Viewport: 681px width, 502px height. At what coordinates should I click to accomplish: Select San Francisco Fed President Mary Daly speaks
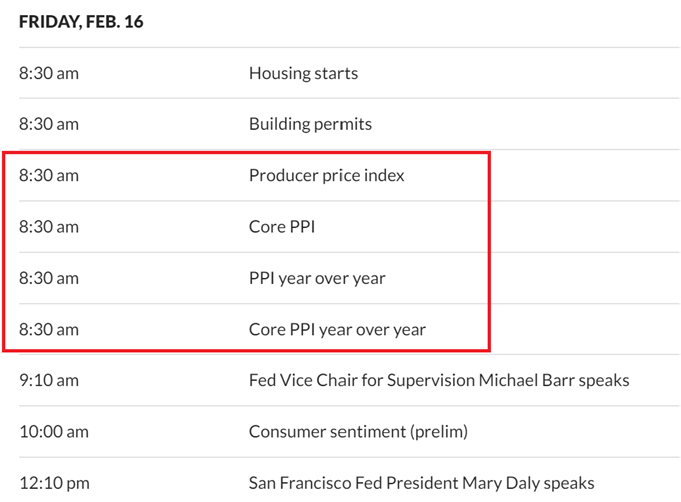click(x=421, y=483)
